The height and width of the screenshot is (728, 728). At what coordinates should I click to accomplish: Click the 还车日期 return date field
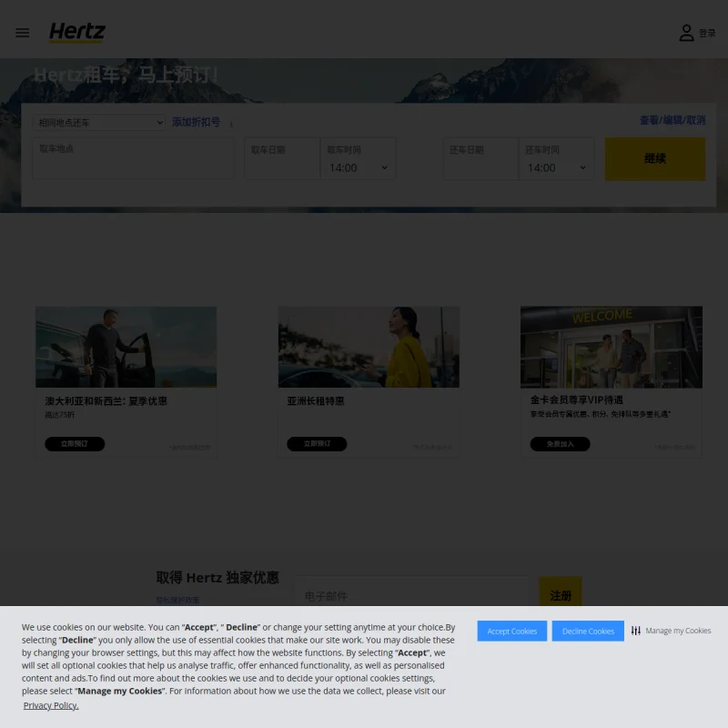480,158
